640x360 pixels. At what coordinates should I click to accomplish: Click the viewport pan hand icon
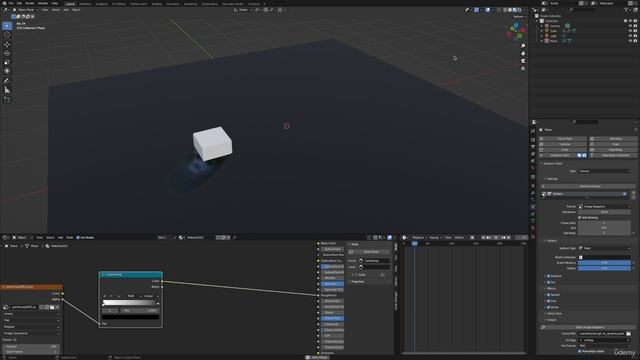[523, 53]
